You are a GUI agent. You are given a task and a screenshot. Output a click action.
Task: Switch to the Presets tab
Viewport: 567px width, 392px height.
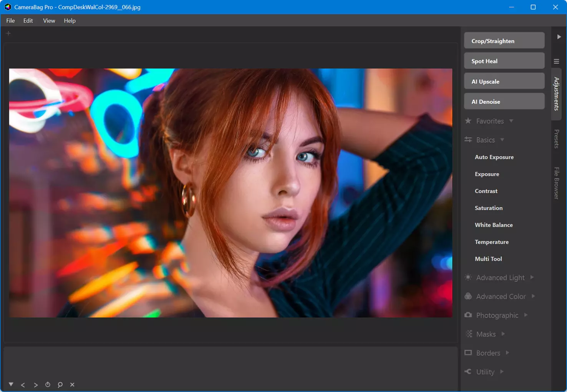[x=556, y=139]
